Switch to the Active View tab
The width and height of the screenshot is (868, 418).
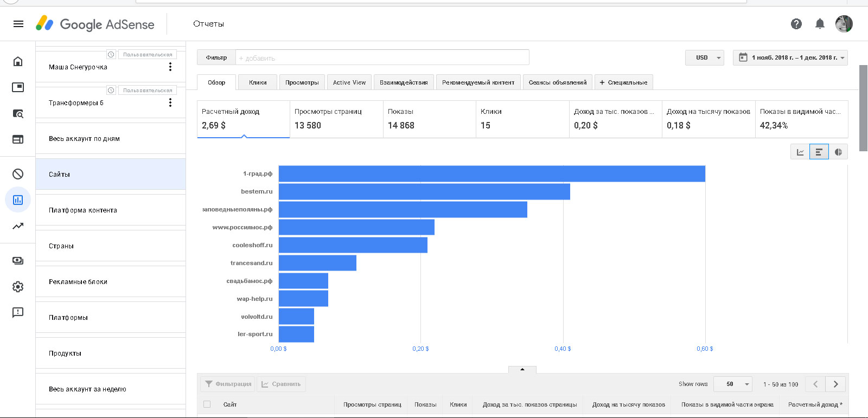tap(349, 82)
